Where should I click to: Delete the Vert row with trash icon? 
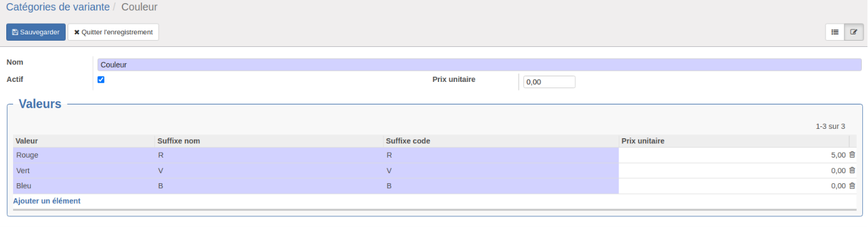click(852, 171)
